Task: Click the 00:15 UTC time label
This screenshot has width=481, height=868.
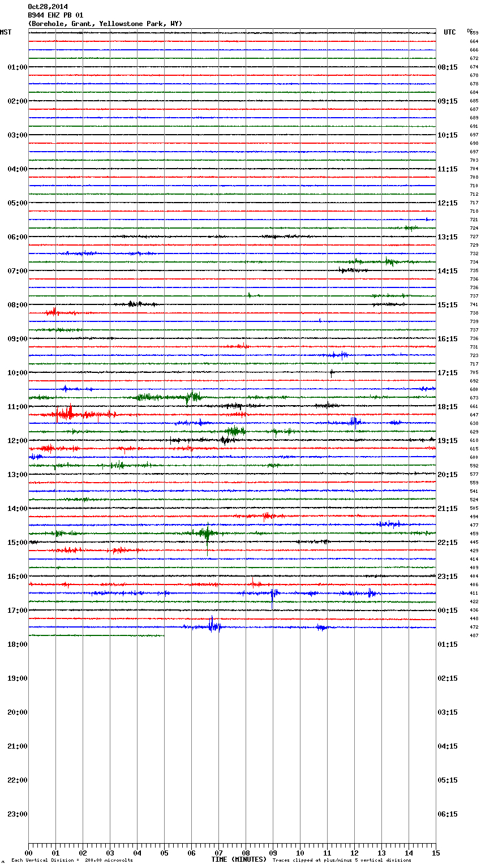Action: [448, 611]
